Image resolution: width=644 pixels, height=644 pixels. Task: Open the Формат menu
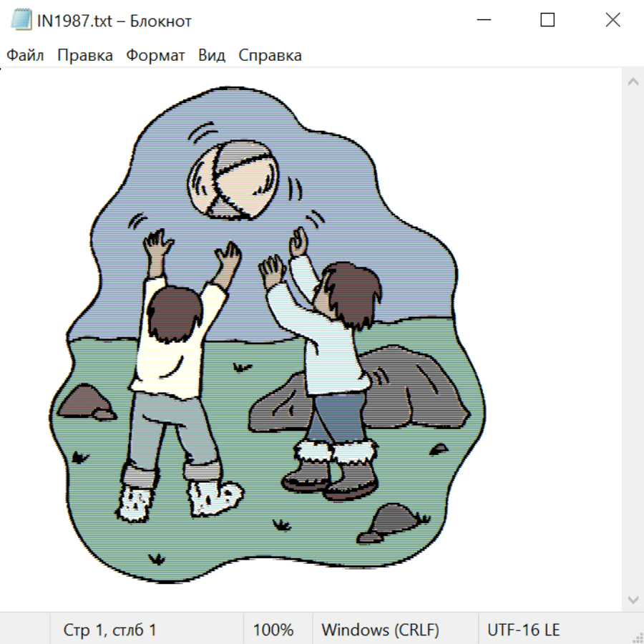pyautogui.click(x=155, y=55)
